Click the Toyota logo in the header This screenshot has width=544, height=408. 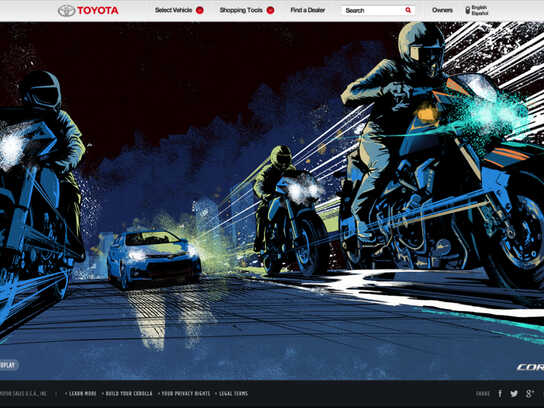88,10
